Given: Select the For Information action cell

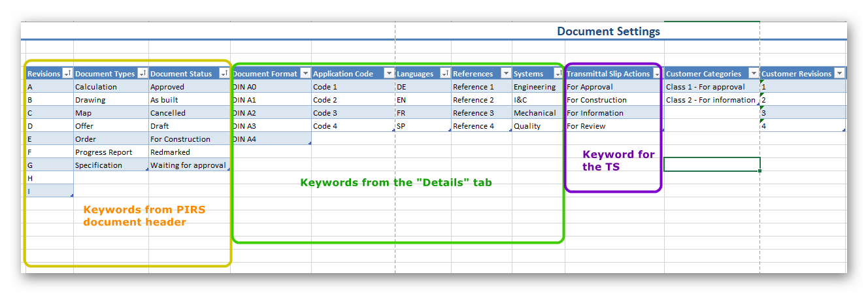Looking at the screenshot, I should coord(614,113).
